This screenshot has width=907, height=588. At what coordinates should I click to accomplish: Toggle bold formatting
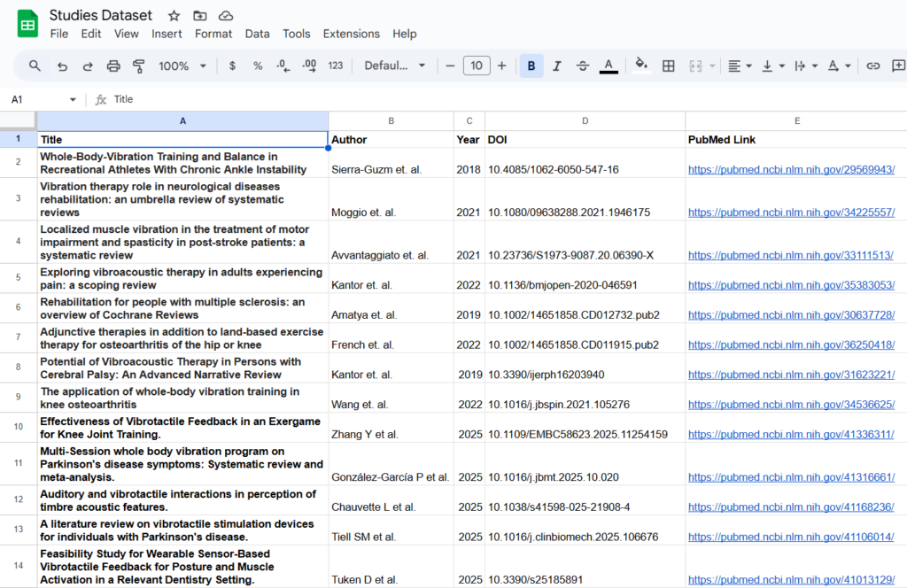(x=531, y=66)
